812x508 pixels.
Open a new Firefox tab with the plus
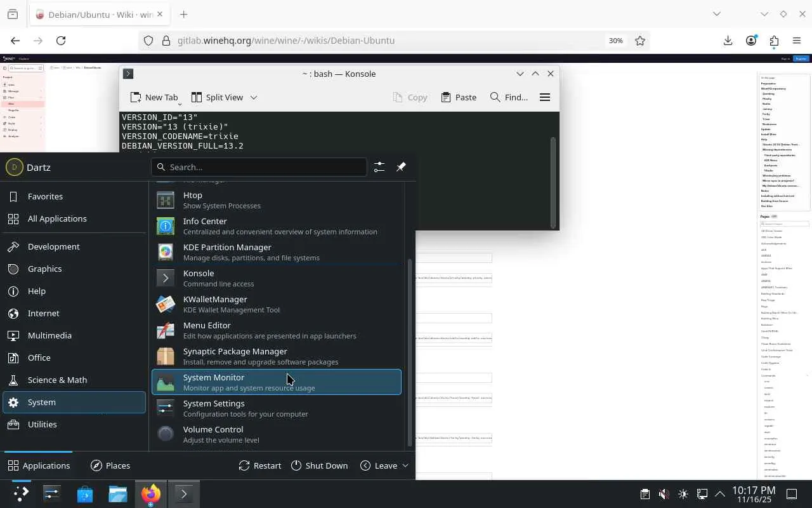click(x=183, y=14)
